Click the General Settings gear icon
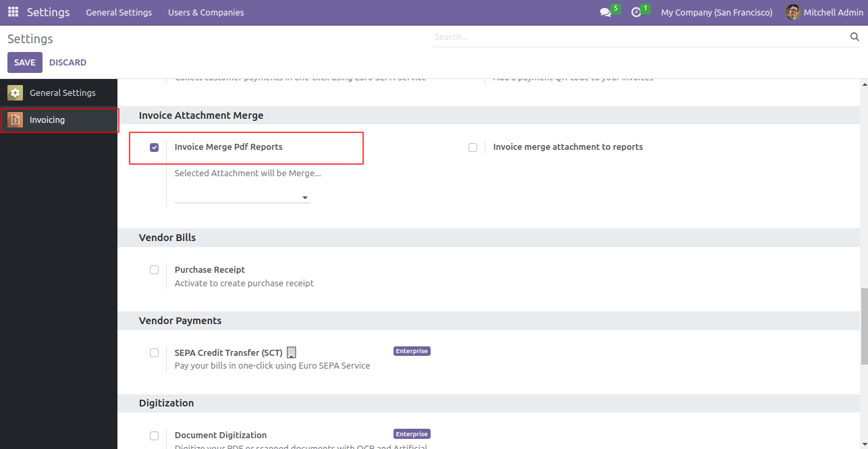This screenshot has height=449, width=868. click(15, 93)
